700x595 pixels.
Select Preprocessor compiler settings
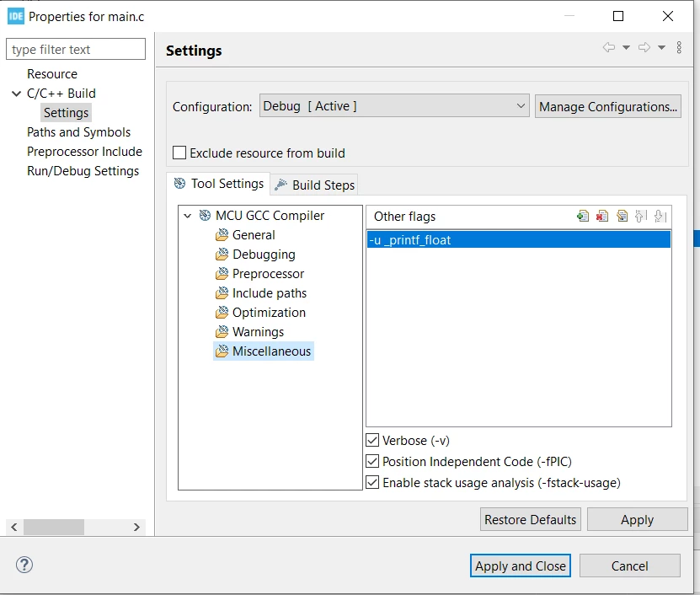pos(269,273)
